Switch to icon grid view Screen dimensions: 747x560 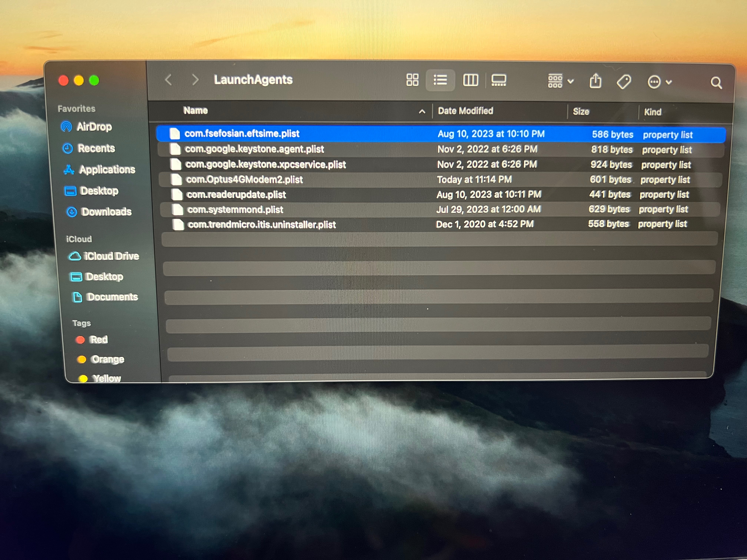[412, 80]
